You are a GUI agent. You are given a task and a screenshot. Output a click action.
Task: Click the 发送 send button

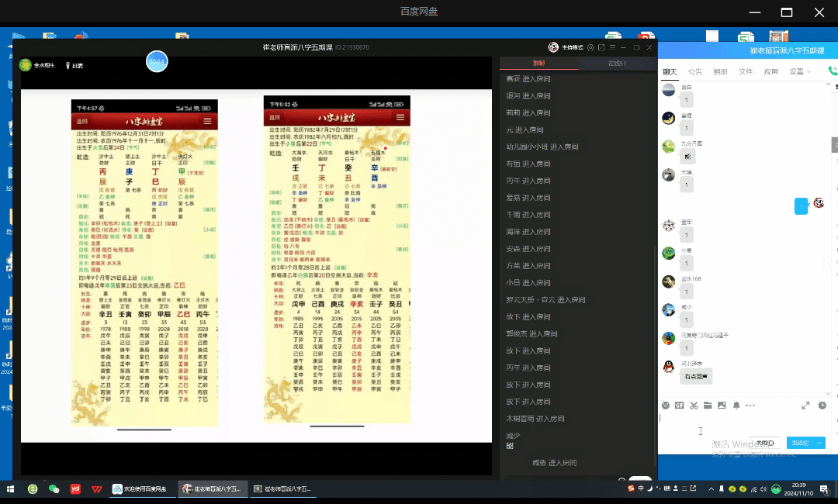[x=799, y=443]
